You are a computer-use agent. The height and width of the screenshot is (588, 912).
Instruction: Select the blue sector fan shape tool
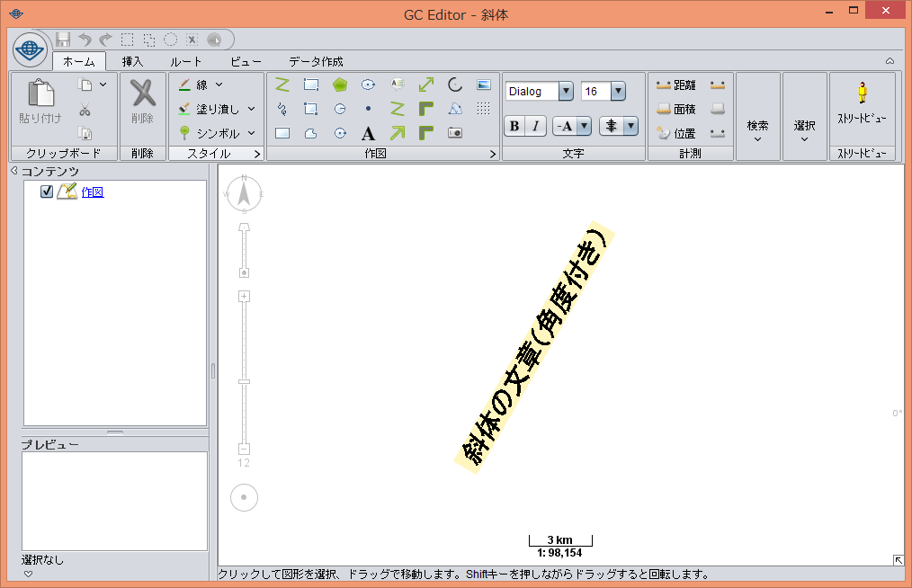[455, 109]
